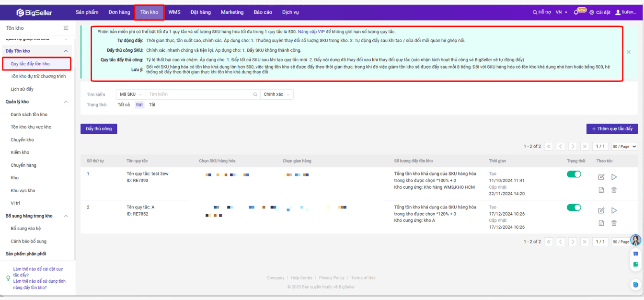644x300 pixels.
Task: Edit rule test 3ew with pencil icon
Action: 601,177
